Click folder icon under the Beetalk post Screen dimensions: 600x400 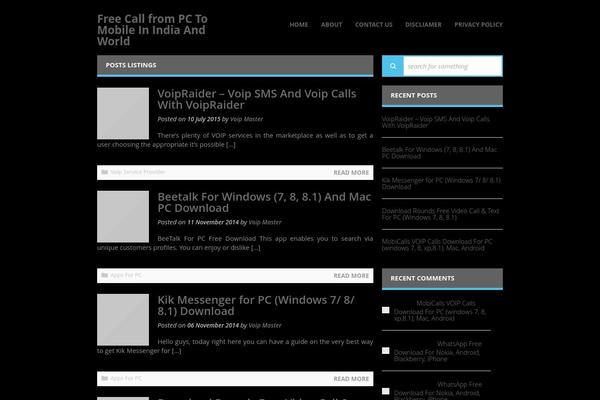[104, 275]
